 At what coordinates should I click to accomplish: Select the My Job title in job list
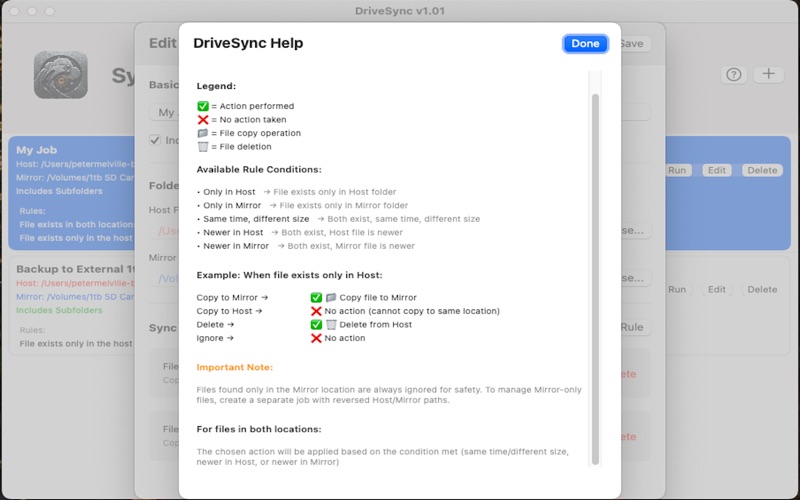(x=37, y=150)
